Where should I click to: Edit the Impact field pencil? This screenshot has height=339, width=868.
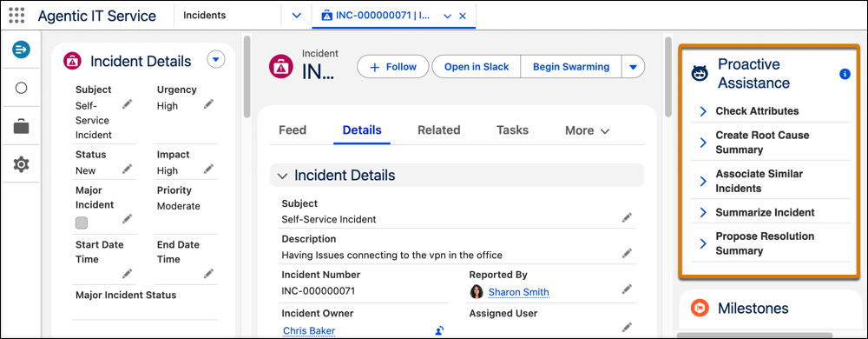tap(208, 169)
